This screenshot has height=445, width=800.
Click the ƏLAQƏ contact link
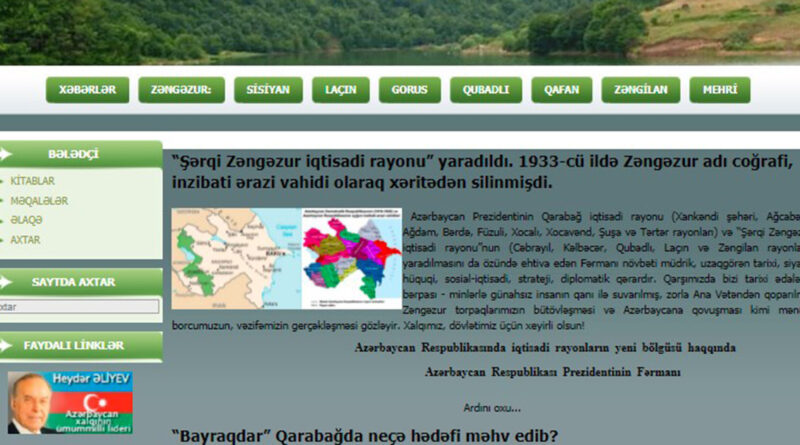coord(29,220)
